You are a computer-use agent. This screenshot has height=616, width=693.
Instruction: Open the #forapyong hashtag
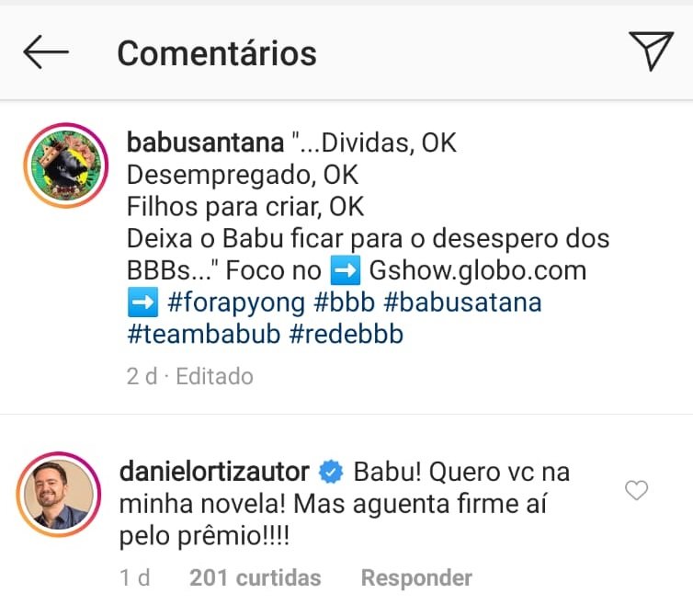tap(236, 303)
